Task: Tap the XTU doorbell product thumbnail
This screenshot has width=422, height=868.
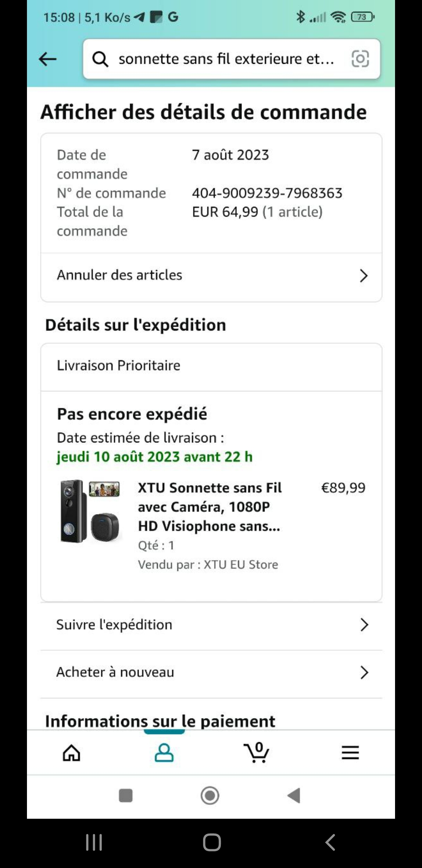Action: click(90, 511)
